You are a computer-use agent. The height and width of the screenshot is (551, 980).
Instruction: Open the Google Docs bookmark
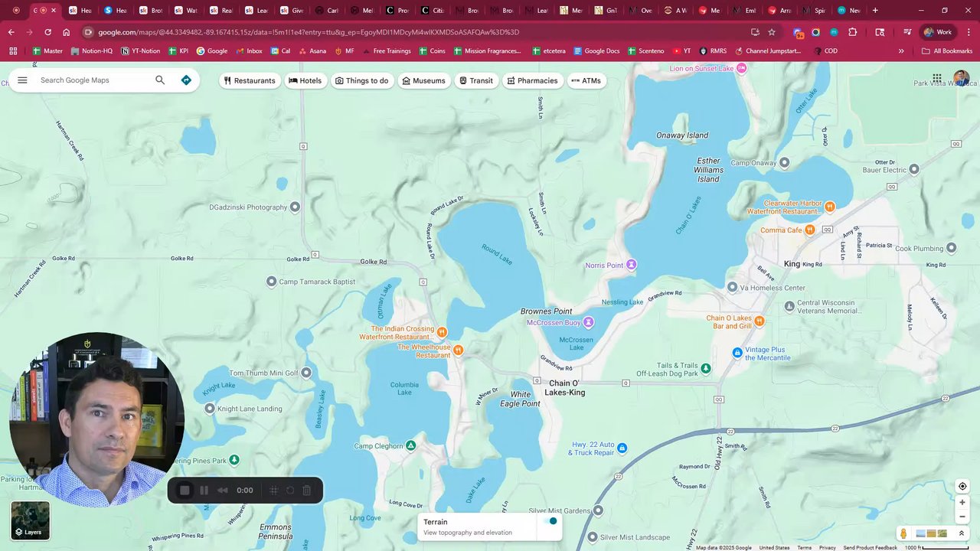click(596, 51)
